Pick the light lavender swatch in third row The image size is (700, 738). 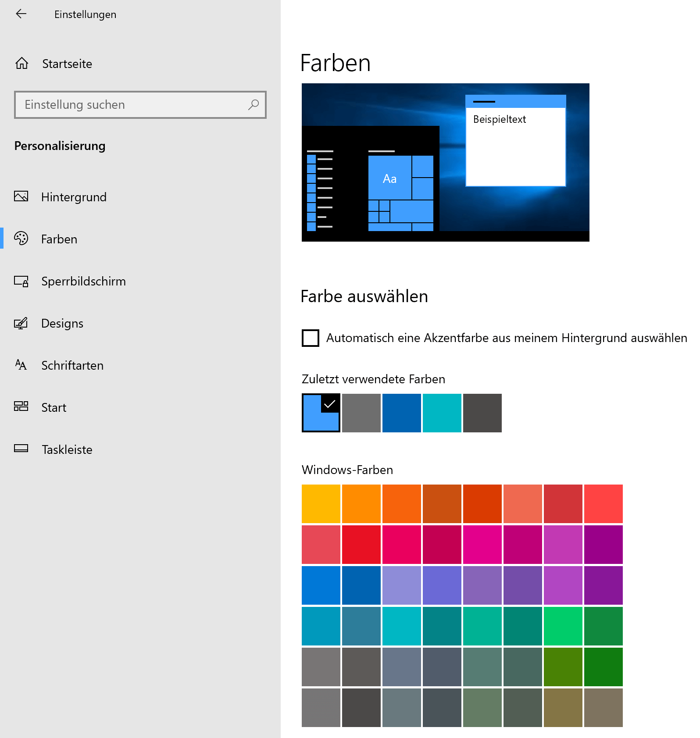point(402,585)
